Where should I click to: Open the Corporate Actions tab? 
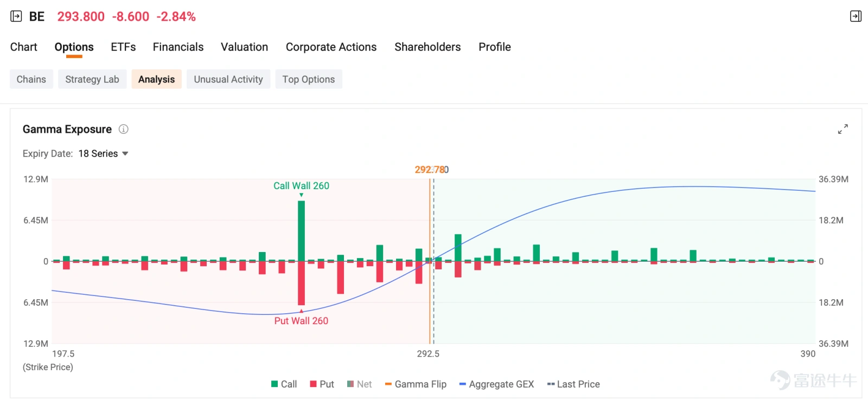(x=331, y=47)
